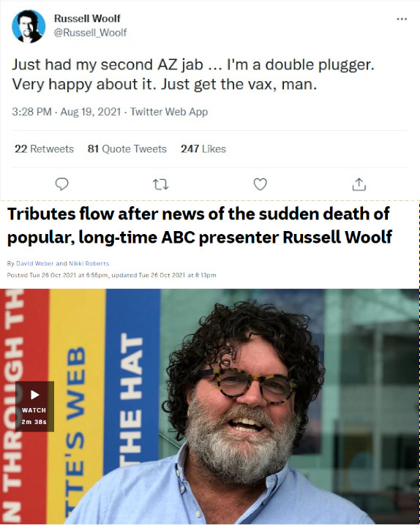420x525 pixels.
Task: Click the Twitter Web App source link
Action: pyautogui.click(x=169, y=111)
